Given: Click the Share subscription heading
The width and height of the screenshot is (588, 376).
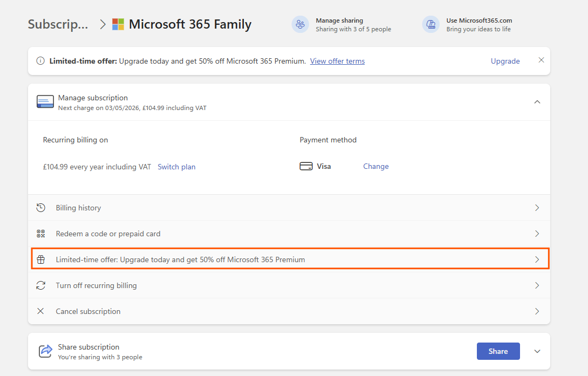Looking at the screenshot, I should (88, 347).
